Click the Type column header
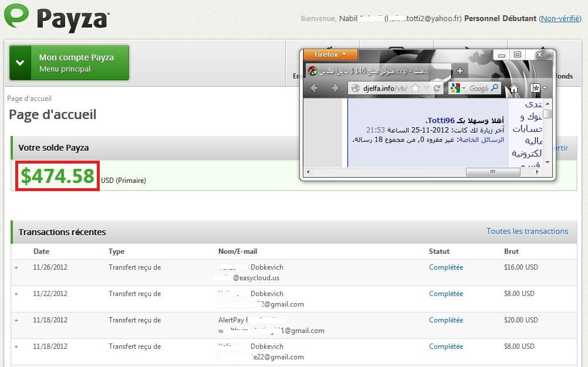The height and width of the screenshot is (367, 588). (x=117, y=252)
